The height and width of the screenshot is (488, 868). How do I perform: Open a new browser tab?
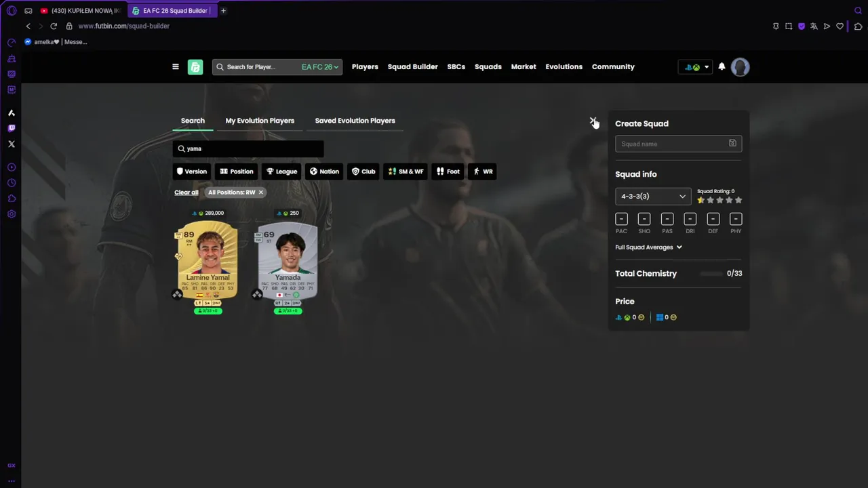[223, 11]
